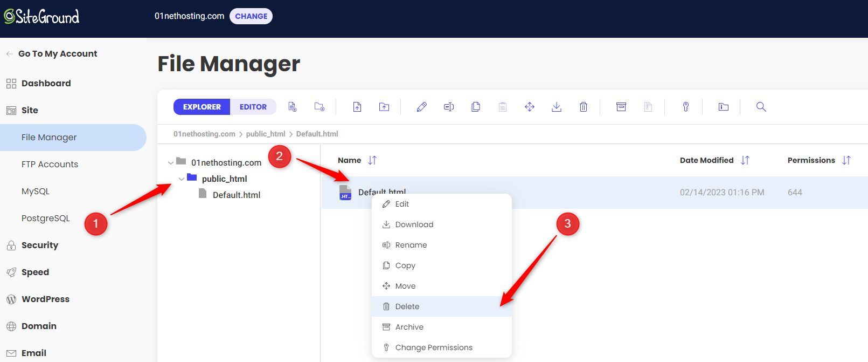
Task: Click the 644 permissions value
Action: 795,192
